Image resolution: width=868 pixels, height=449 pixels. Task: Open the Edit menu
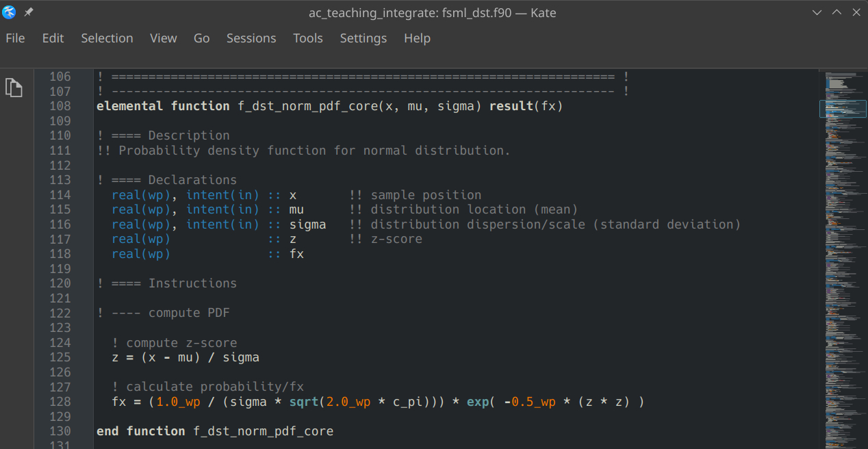click(53, 38)
